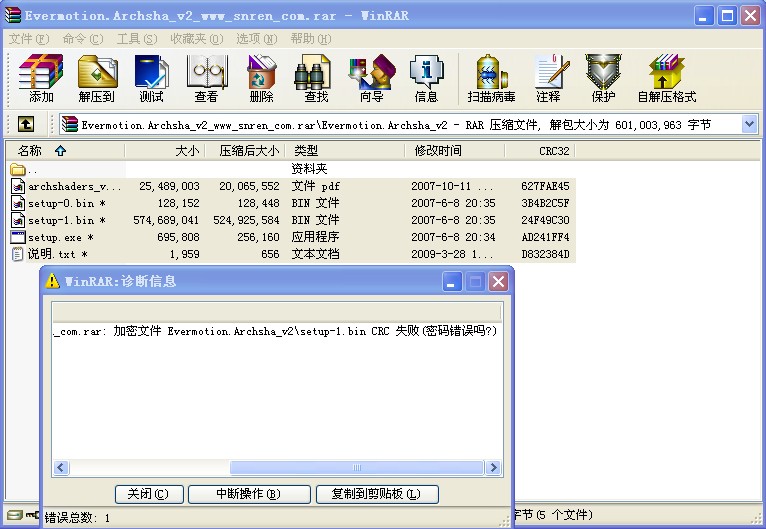Screen dimensions: 766x529
Task: Click the 说明.txt document icon
Action: [18, 254]
